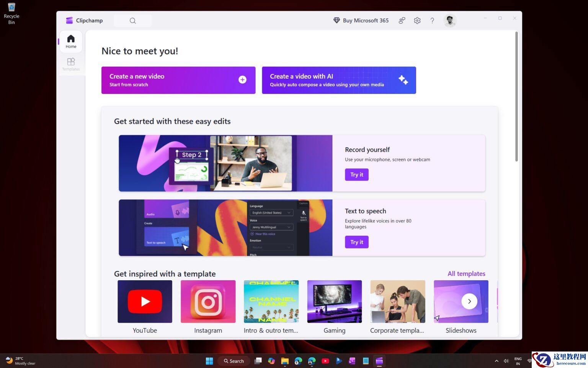
Task: Select the Instagram template category
Action: pos(208,301)
